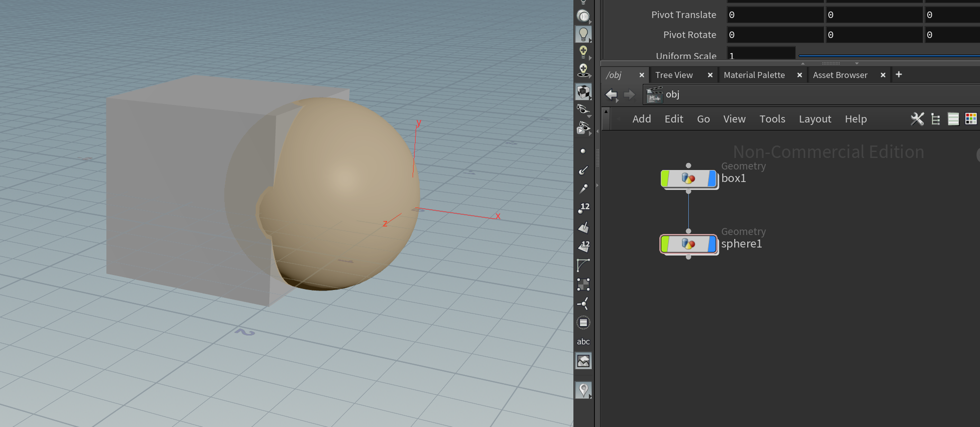This screenshot has height=427, width=980.
Task: Open the View menu
Action: (x=734, y=119)
